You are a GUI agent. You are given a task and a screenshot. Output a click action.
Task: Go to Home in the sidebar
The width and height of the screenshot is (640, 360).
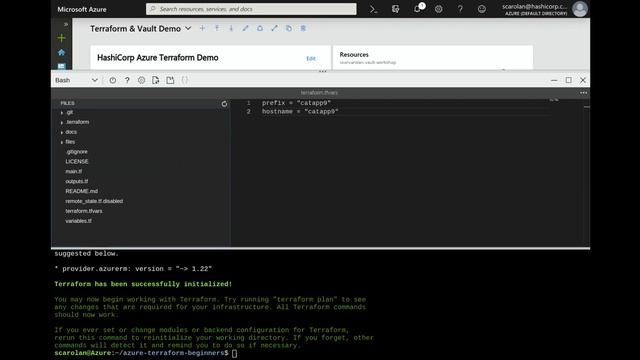click(61, 52)
